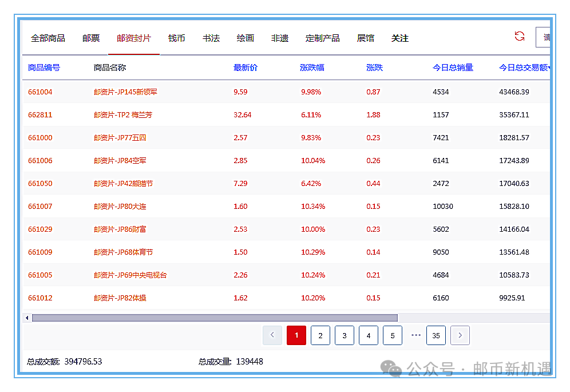Open product 邮资片-JP80大连

(120, 207)
